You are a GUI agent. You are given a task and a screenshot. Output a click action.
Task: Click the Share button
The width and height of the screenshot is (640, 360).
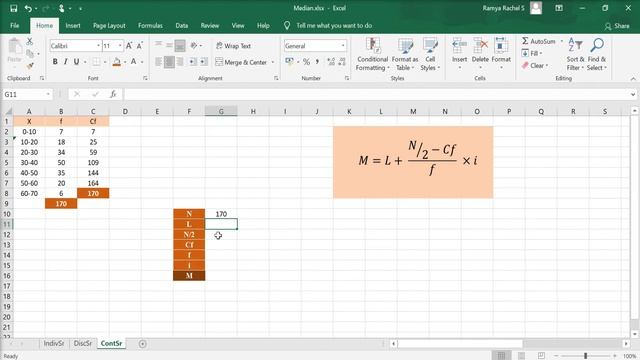tap(618, 26)
